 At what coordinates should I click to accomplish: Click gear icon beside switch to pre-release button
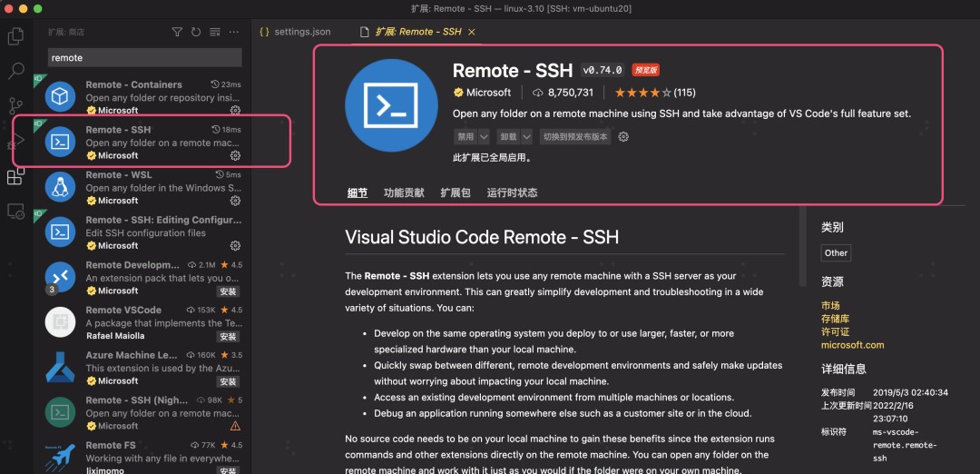click(x=623, y=137)
